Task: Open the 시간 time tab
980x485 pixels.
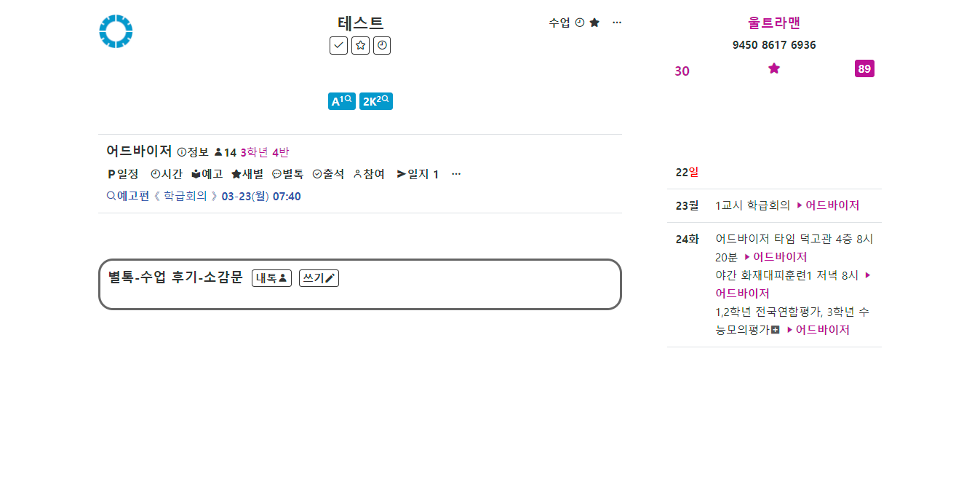Action: (167, 174)
